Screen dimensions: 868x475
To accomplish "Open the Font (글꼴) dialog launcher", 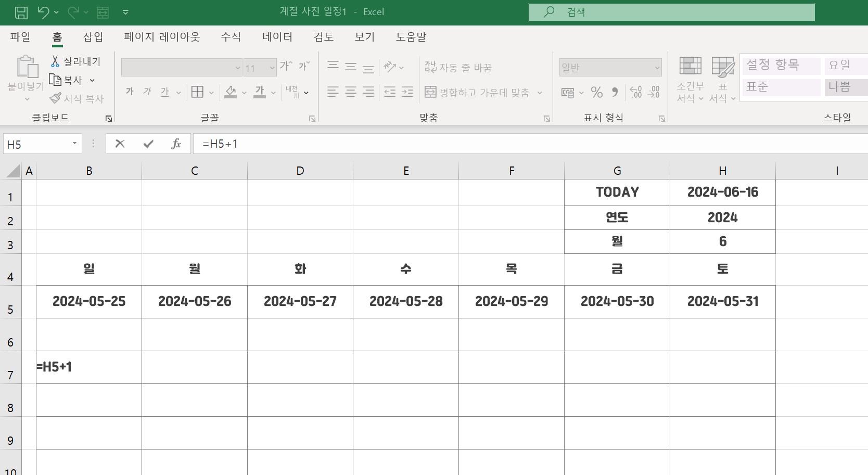I will (312, 119).
